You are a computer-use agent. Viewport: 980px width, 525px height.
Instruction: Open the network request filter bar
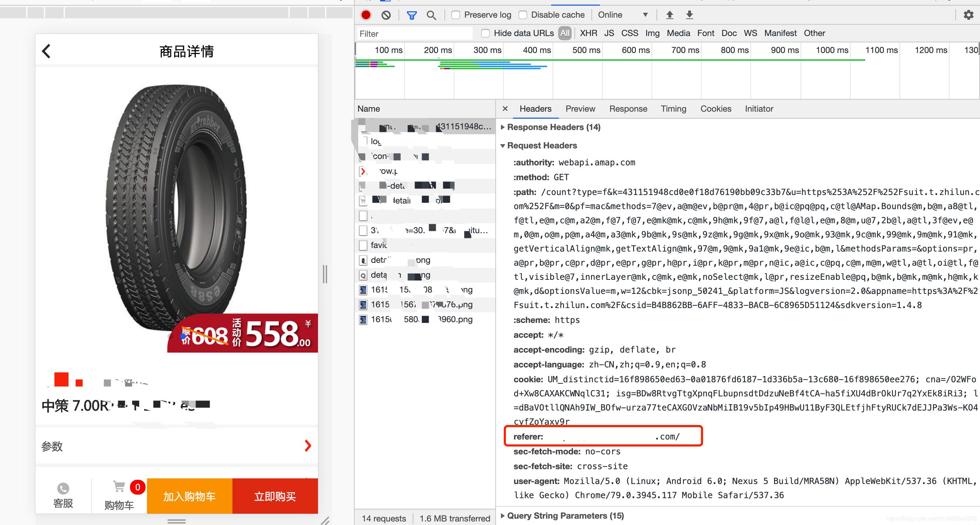(x=411, y=15)
